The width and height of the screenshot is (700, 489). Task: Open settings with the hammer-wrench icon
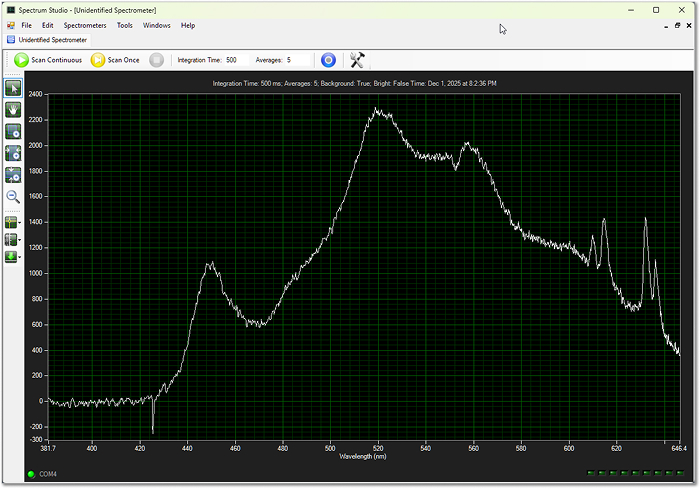[357, 60]
